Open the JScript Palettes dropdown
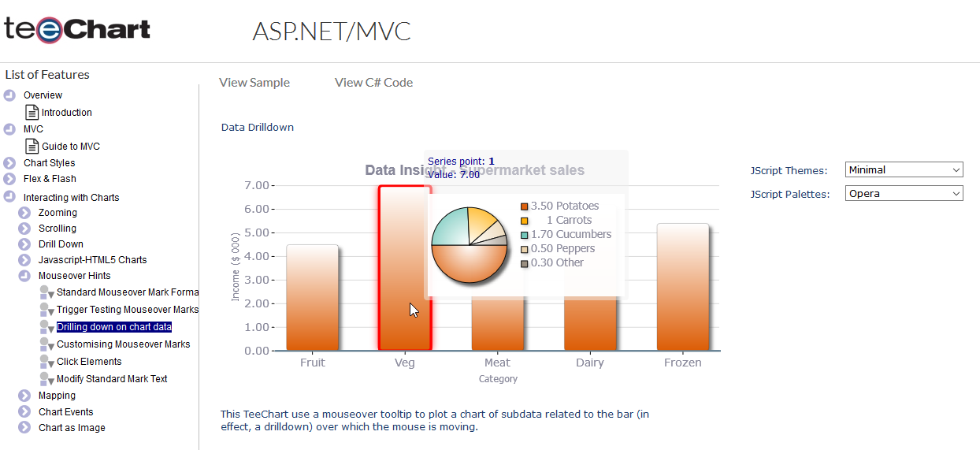Image resolution: width=980 pixels, height=450 pixels. click(x=904, y=193)
